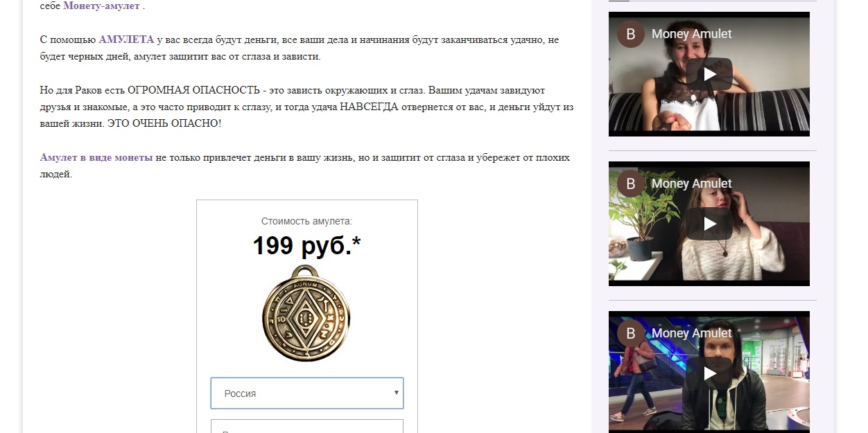Click the Стоимость амулета: label
This screenshot has width=868, height=433.
pyautogui.click(x=306, y=221)
